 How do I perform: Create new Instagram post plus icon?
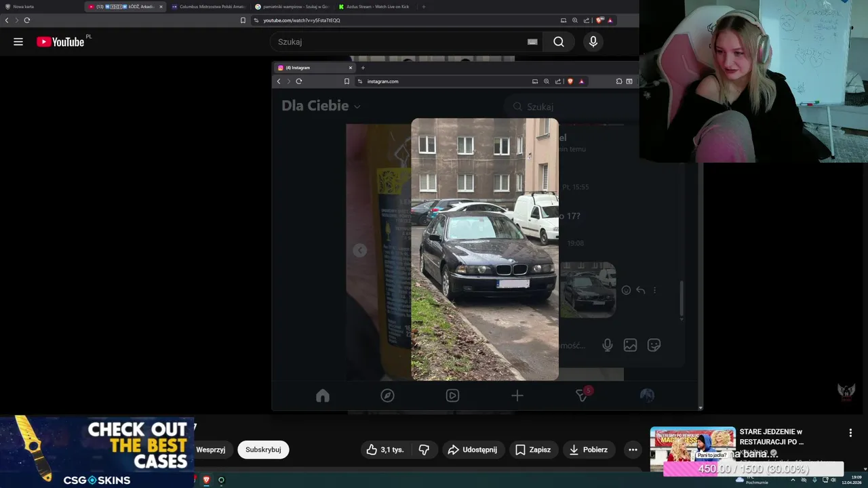(x=517, y=396)
